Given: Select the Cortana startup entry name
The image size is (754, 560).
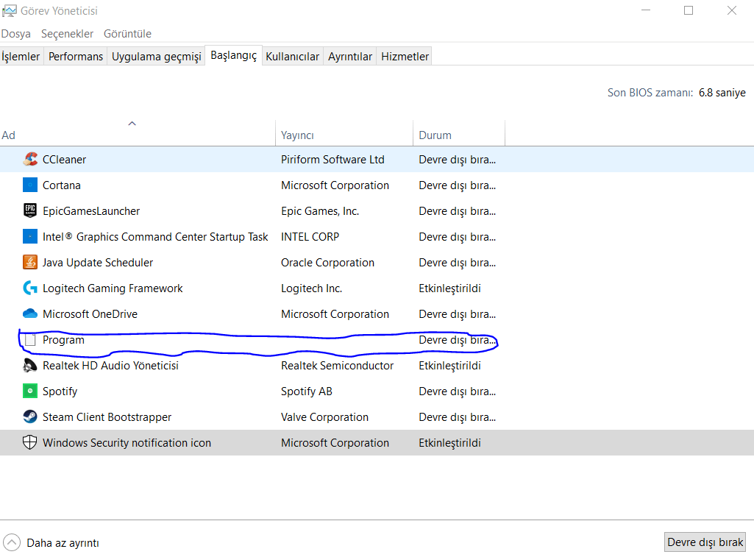Looking at the screenshot, I should click(62, 185).
